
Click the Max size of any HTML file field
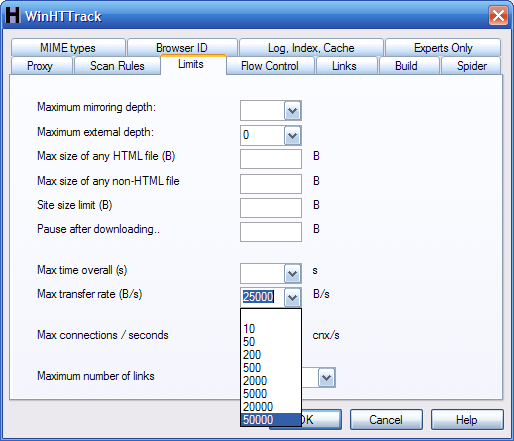[271, 159]
